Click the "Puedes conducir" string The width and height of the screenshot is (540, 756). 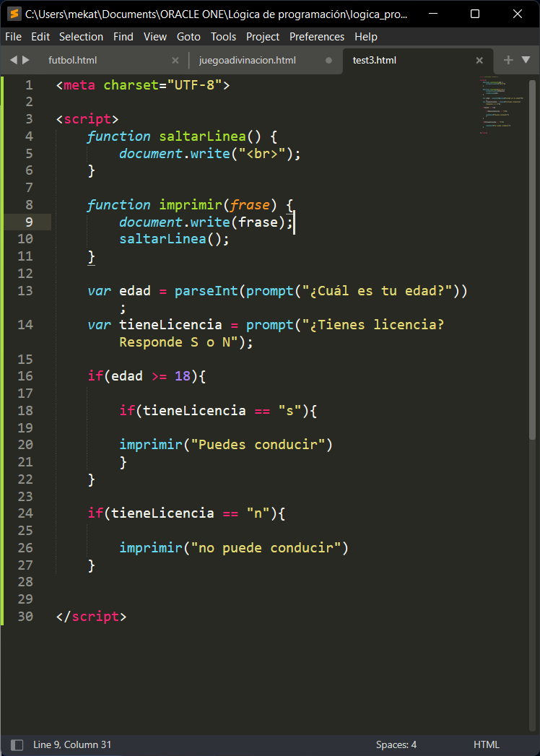click(x=258, y=445)
